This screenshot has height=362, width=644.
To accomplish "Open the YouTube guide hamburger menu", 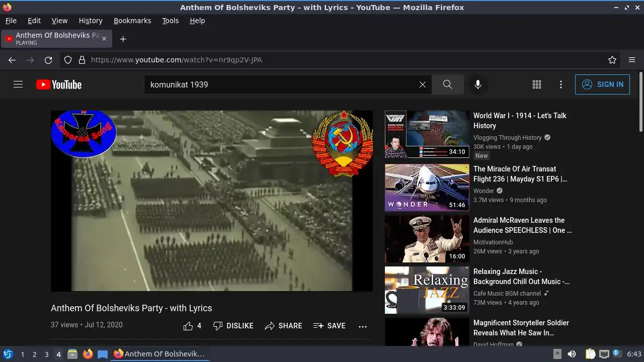I will [x=18, y=84].
